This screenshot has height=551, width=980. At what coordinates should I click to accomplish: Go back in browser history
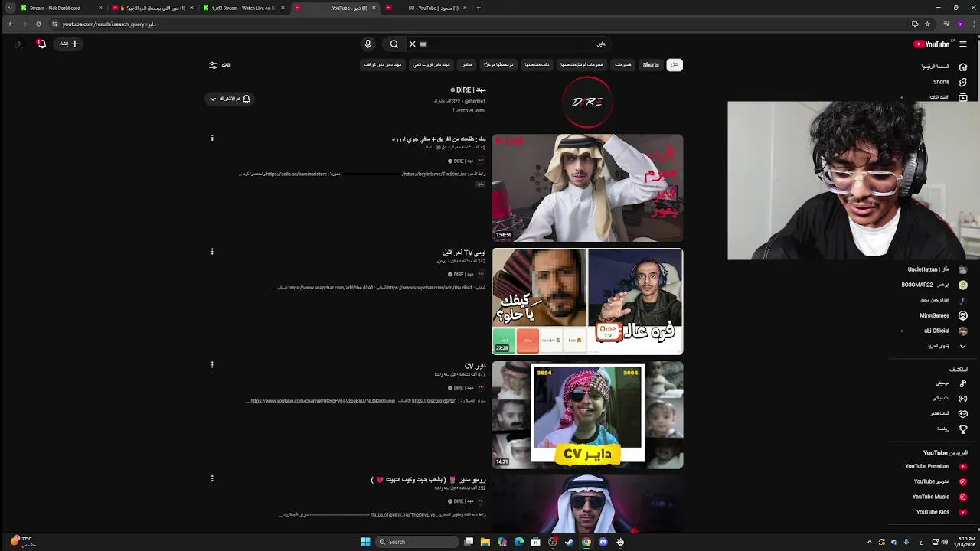tap(11, 24)
